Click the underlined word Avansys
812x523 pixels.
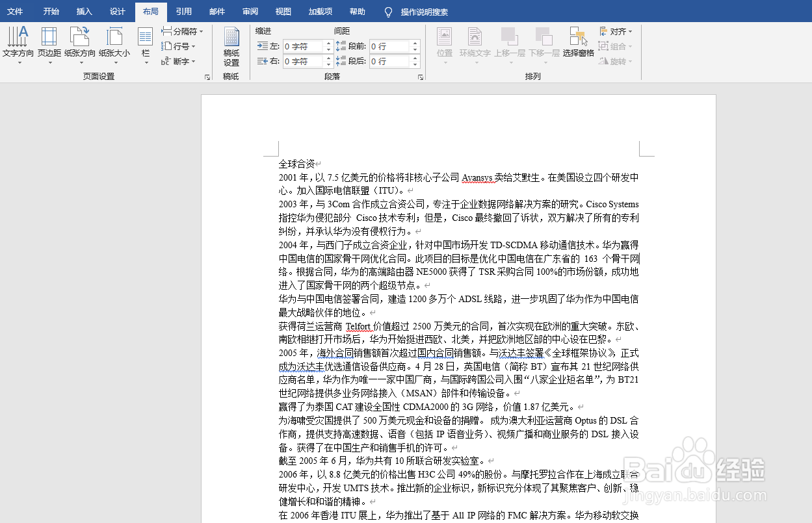[477, 177]
